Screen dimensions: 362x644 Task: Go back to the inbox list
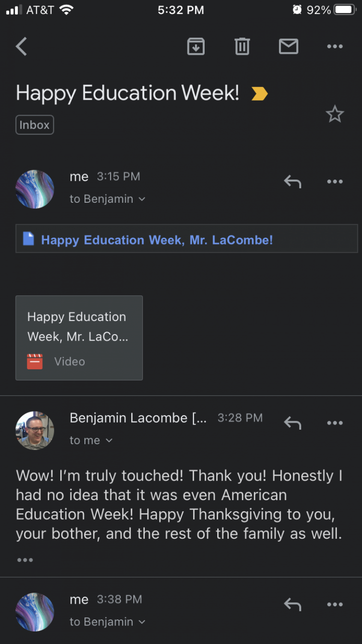pyautogui.click(x=21, y=47)
